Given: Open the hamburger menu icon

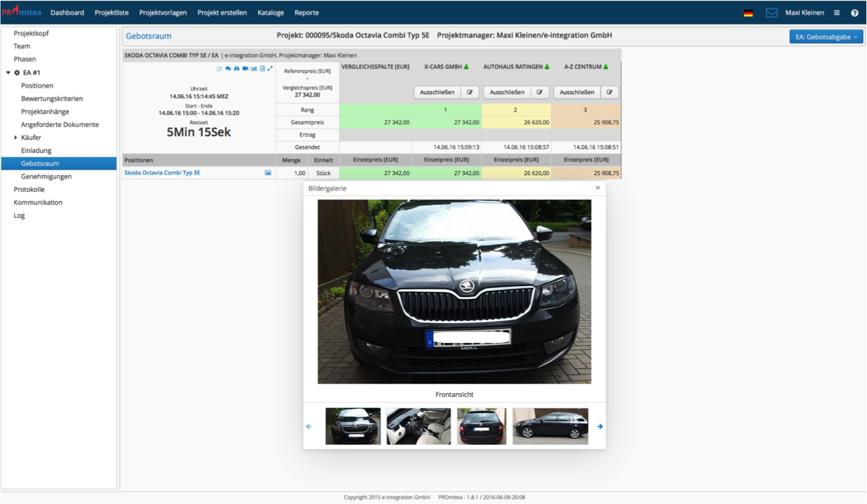Looking at the screenshot, I should (836, 13).
